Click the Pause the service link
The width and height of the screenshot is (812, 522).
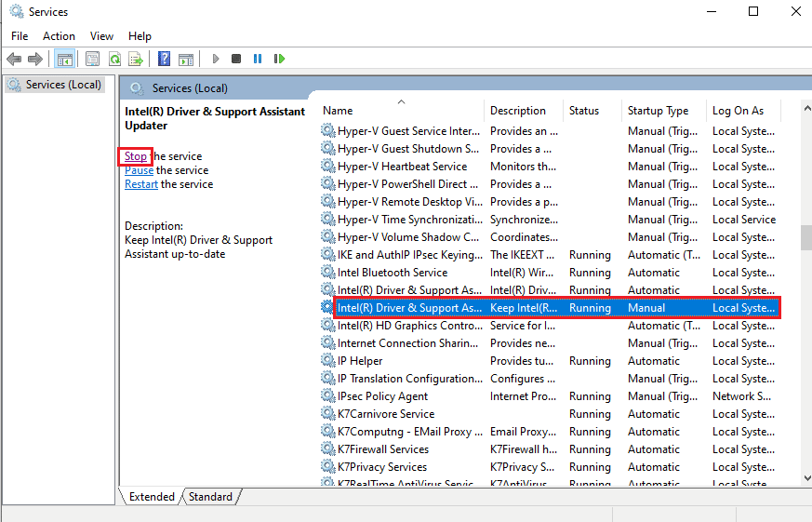point(139,170)
